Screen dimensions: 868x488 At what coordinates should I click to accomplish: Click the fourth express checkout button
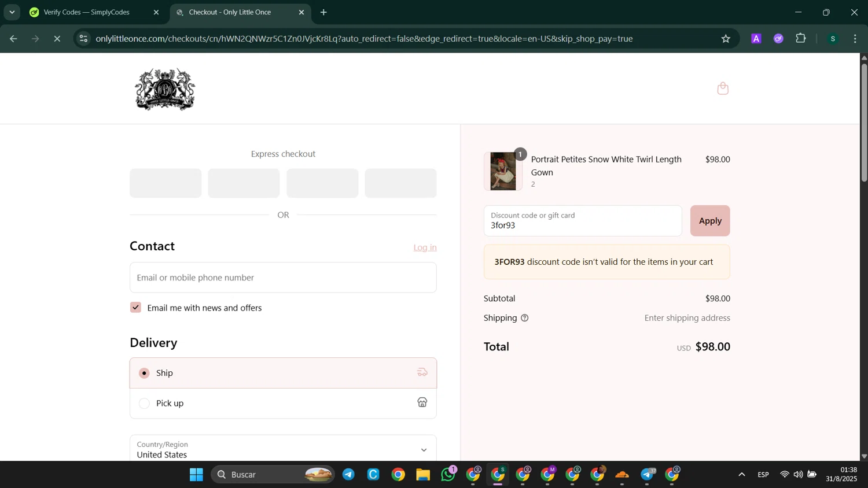(x=400, y=183)
